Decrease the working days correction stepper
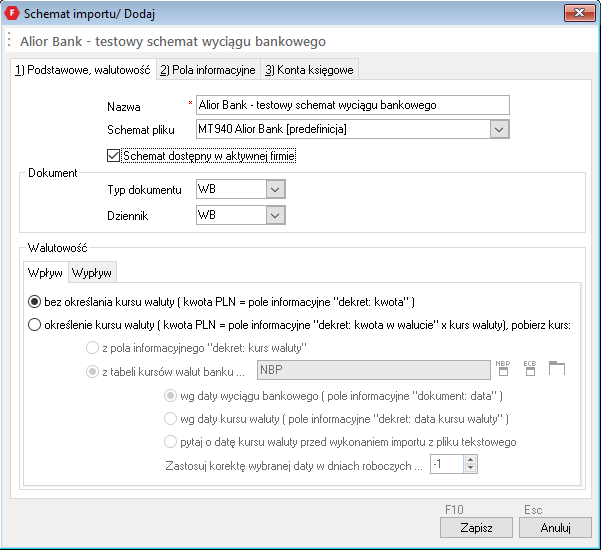Image resolution: width=601 pixels, height=550 pixels. tap(471, 469)
